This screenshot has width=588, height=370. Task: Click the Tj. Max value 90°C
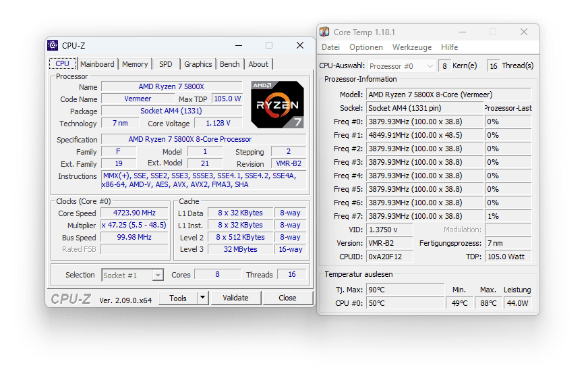(405, 290)
